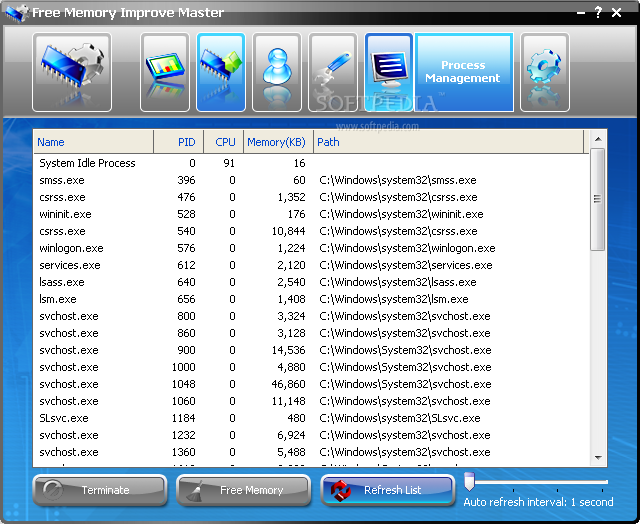Click the scrollbar up arrow
Viewport: 641px width, 524px height.
tap(598, 139)
